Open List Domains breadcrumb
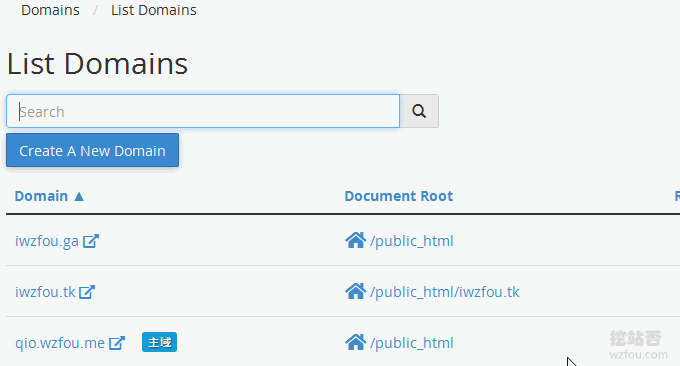 (x=154, y=10)
